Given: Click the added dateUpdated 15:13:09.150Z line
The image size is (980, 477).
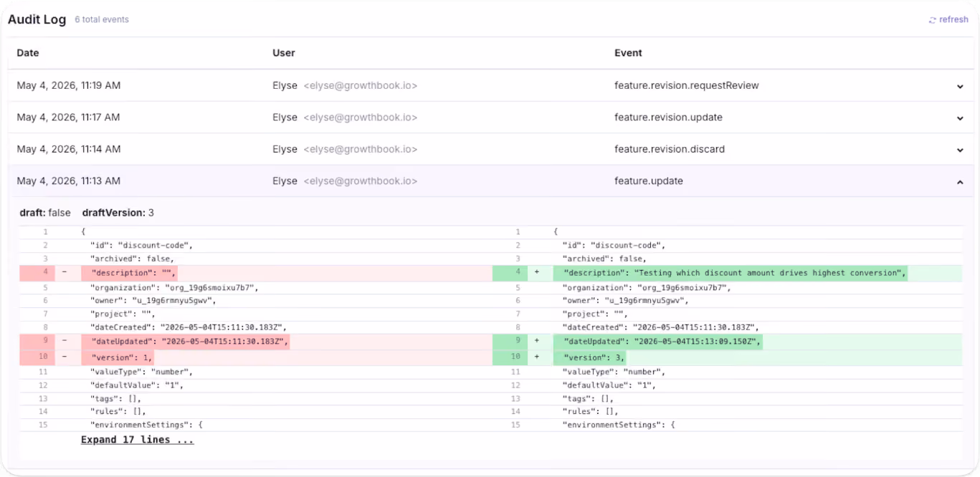Looking at the screenshot, I should click(662, 342).
